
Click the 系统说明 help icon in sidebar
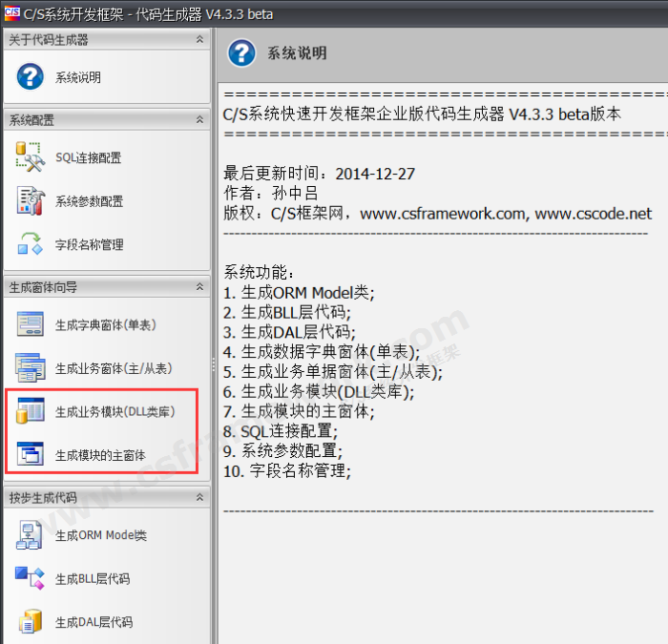[31, 77]
